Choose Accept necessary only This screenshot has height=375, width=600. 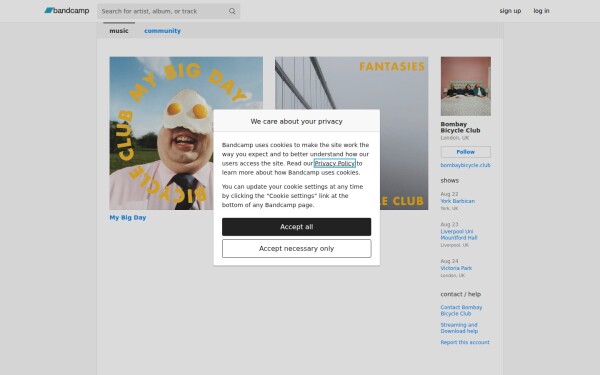point(296,249)
